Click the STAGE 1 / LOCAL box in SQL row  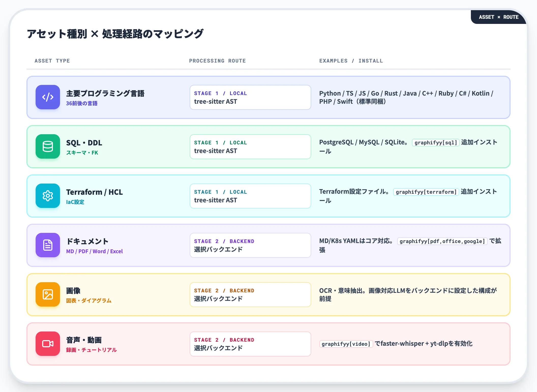coord(250,147)
